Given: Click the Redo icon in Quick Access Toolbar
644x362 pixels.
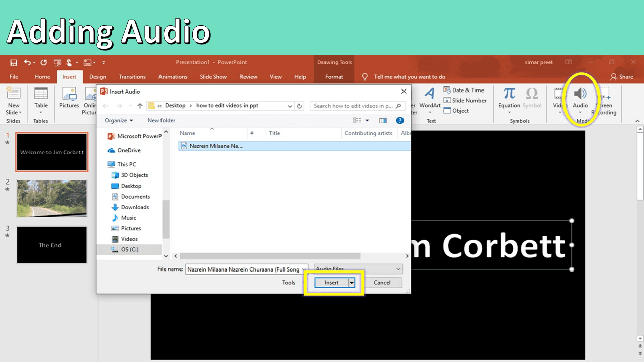Looking at the screenshot, I should pyautogui.click(x=44, y=63).
